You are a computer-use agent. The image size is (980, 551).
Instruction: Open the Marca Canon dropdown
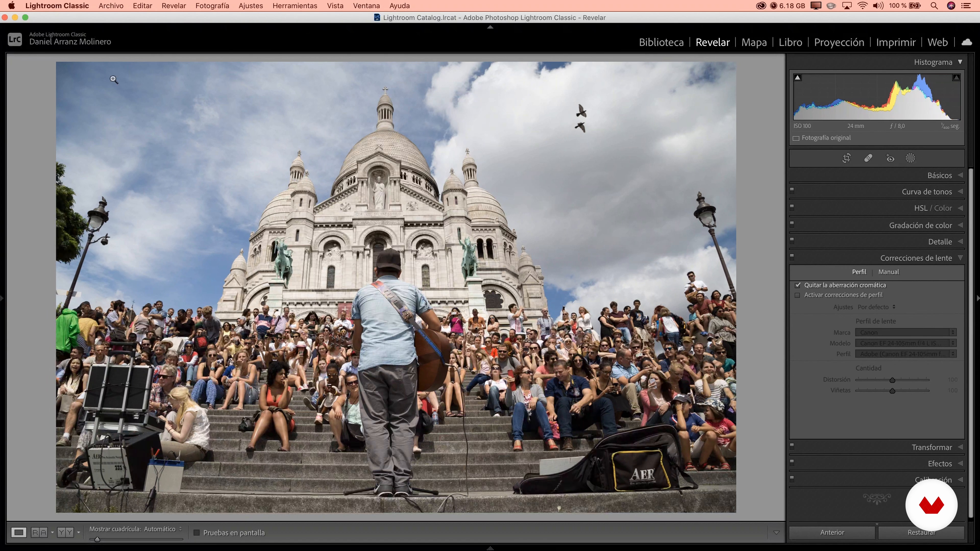[905, 332]
